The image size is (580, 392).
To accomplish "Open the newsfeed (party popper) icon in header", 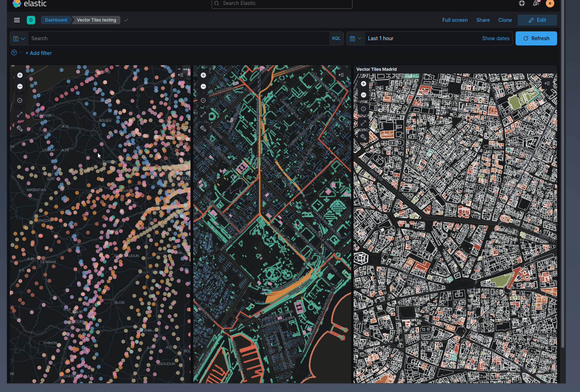I will click(536, 3).
